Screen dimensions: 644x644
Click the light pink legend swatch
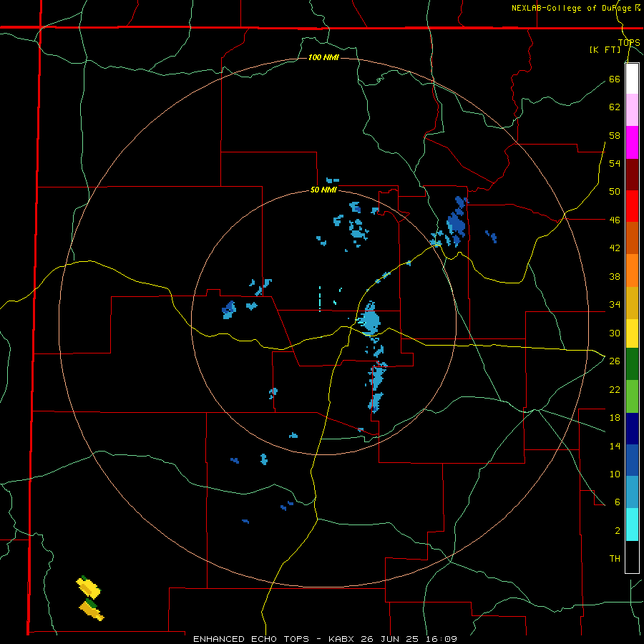pyautogui.click(x=632, y=110)
